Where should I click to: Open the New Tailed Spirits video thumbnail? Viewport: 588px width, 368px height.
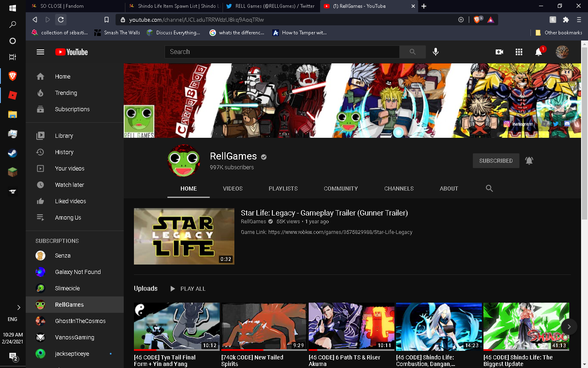[264, 327]
